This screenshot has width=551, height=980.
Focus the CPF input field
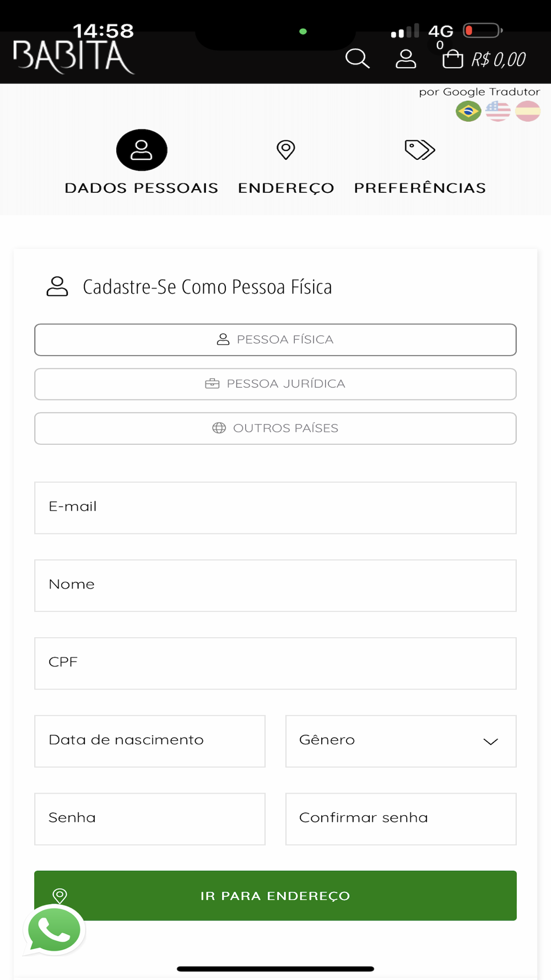click(x=275, y=663)
